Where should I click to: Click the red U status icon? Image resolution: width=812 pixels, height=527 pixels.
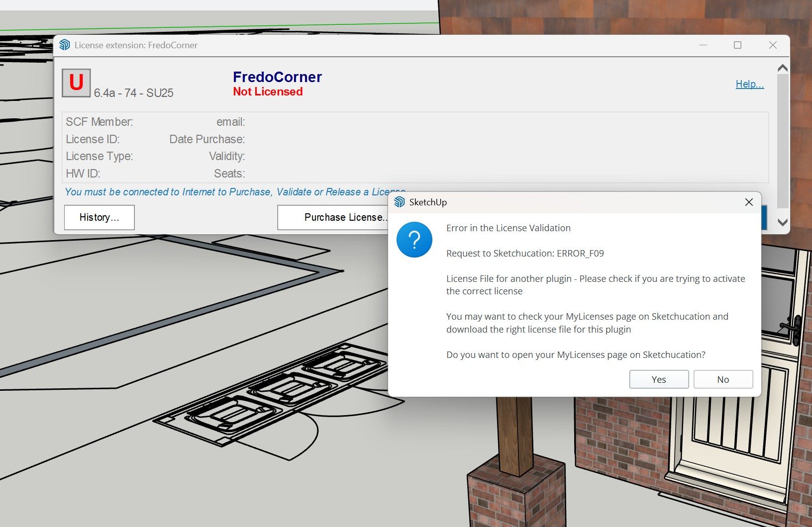(76, 83)
